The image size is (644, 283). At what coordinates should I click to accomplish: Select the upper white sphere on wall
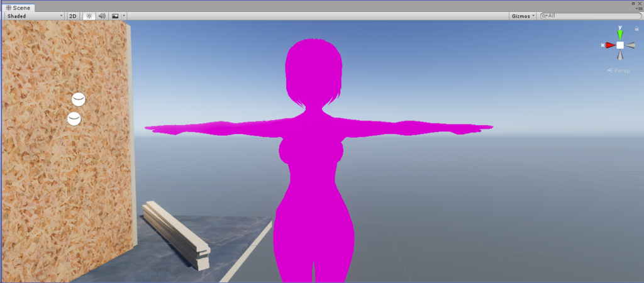point(79,99)
